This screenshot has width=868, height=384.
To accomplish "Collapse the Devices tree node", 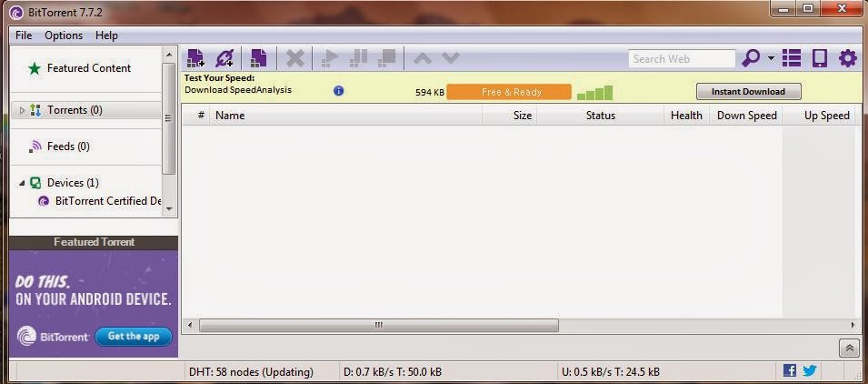I will click(x=22, y=183).
